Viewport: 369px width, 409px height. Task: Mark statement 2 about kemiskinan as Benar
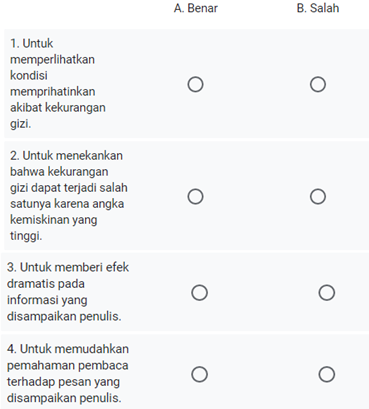click(x=195, y=196)
